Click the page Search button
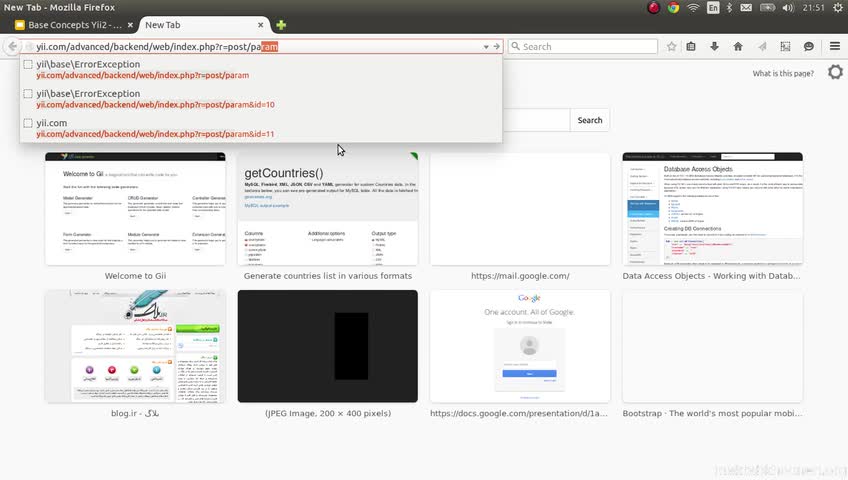The height and width of the screenshot is (480, 848). click(589, 120)
